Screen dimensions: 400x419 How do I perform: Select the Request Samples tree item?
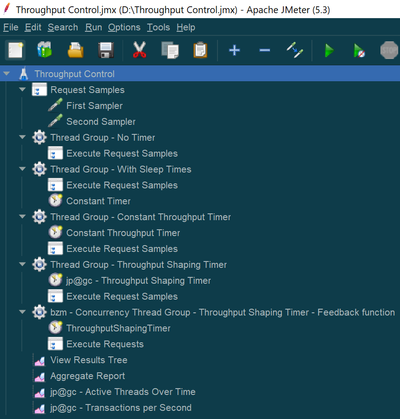[87, 90]
